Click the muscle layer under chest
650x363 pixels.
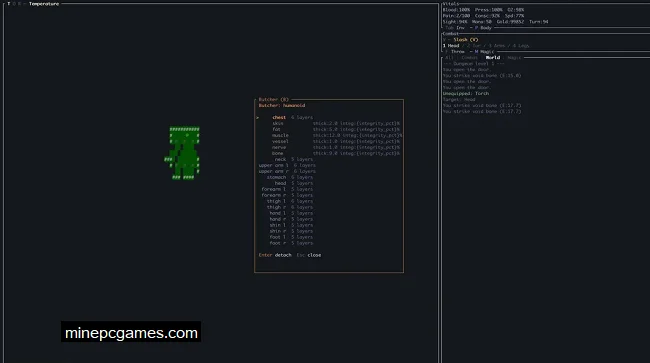point(337,136)
